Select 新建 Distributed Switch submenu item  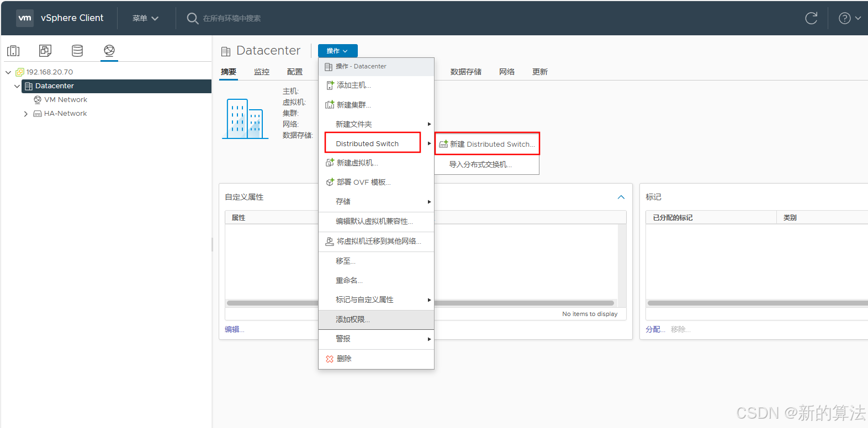click(487, 144)
